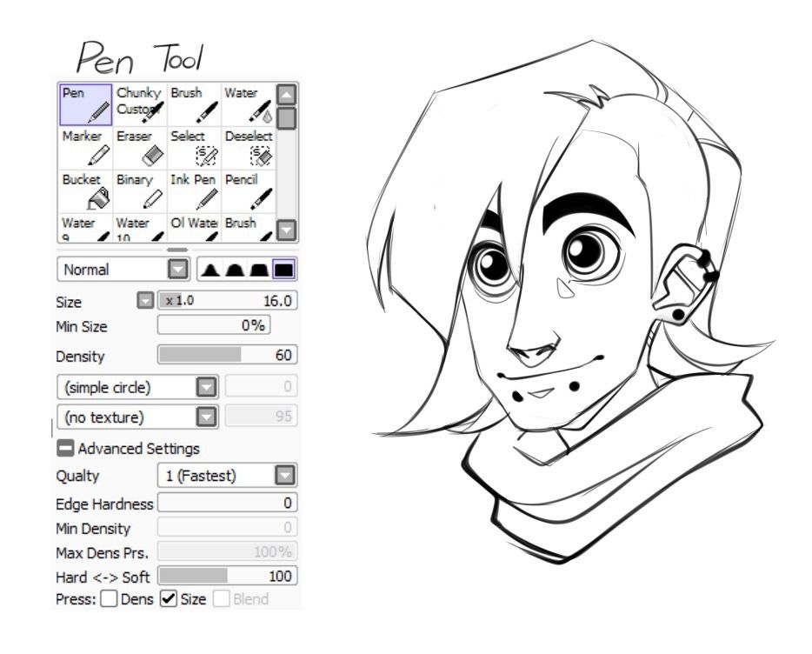Select the Eraser tool
This screenshot has width=812, height=654.
tap(140, 148)
